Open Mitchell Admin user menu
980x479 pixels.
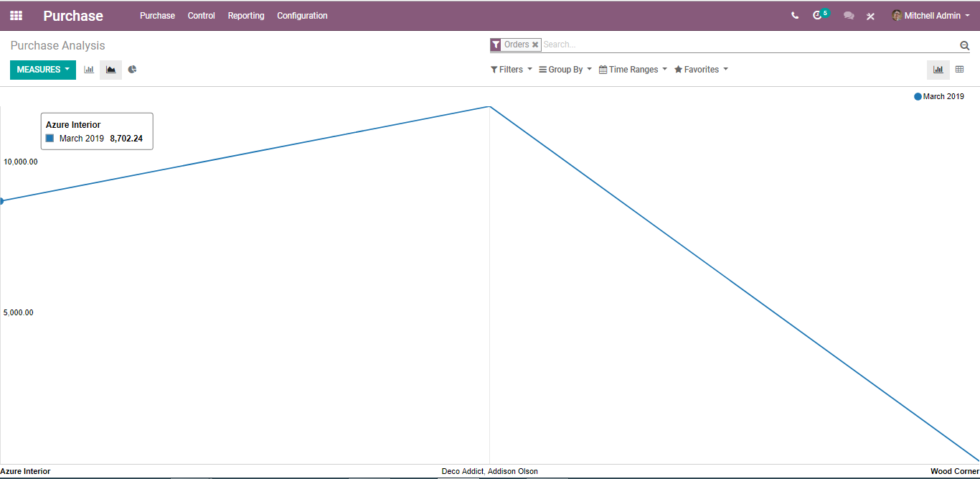[931, 16]
